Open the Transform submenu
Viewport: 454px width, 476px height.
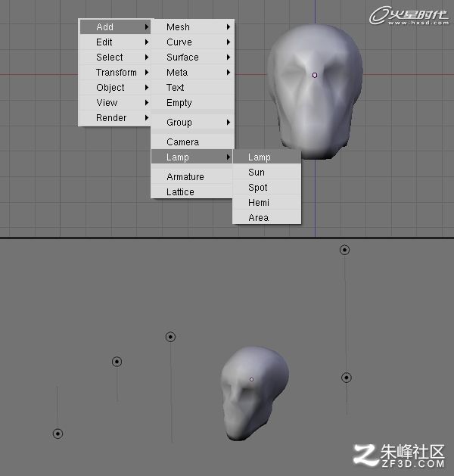coord(115,73)
